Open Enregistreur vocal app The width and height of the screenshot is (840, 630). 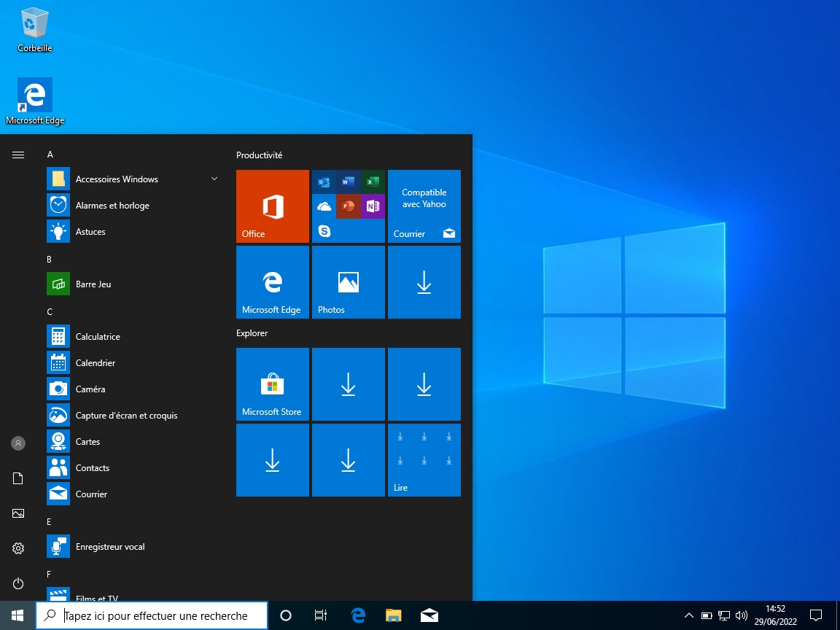click(109, 547)
